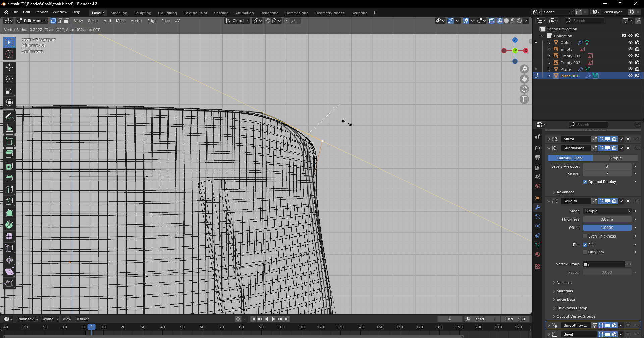Hide the Cube object in the outliner
The width and height of the screenshot is (644, 338).
[x=630, y=42]
